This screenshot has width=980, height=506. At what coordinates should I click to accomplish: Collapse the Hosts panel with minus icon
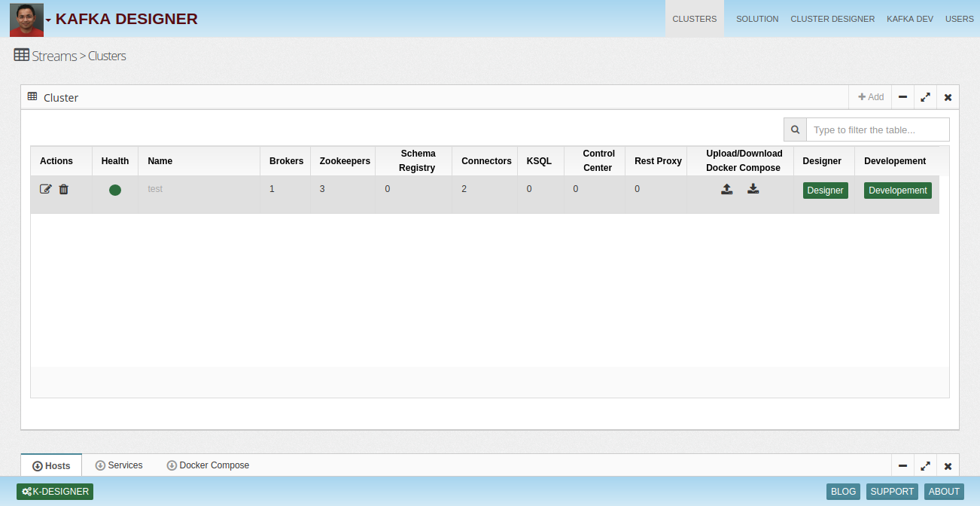[902, 466]
